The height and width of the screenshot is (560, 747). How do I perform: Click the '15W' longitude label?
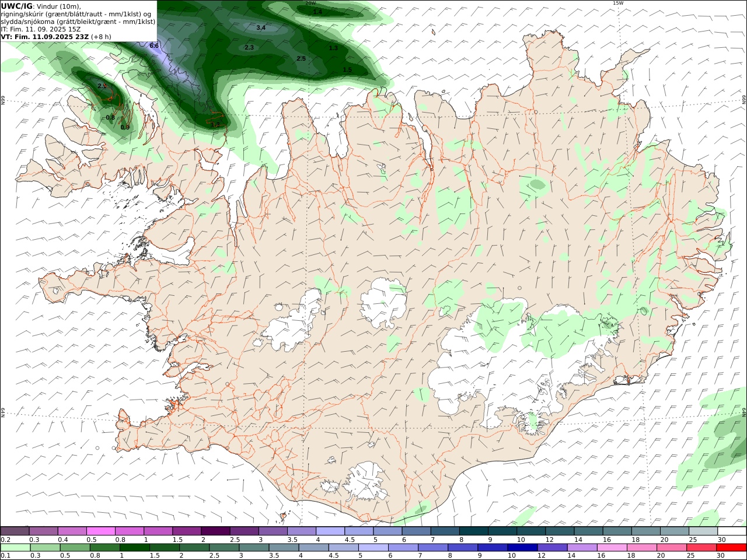coord(618,3)
